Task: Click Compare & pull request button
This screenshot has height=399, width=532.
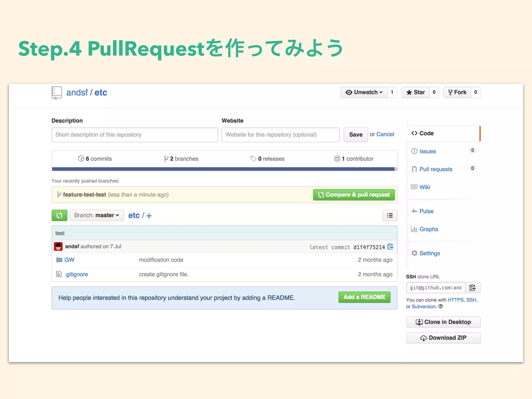Action: (354, 195)
